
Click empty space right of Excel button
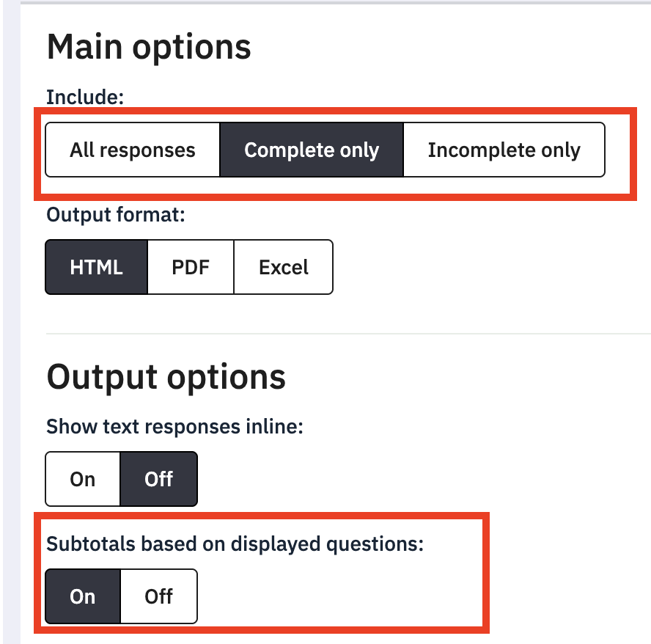(477, 267)
